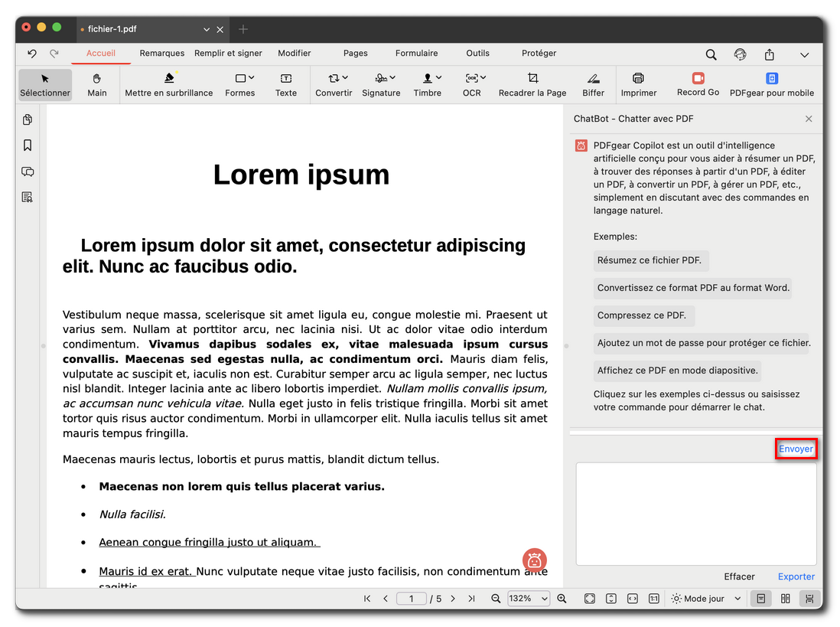Click the Envoyer button

click(796, 449)
